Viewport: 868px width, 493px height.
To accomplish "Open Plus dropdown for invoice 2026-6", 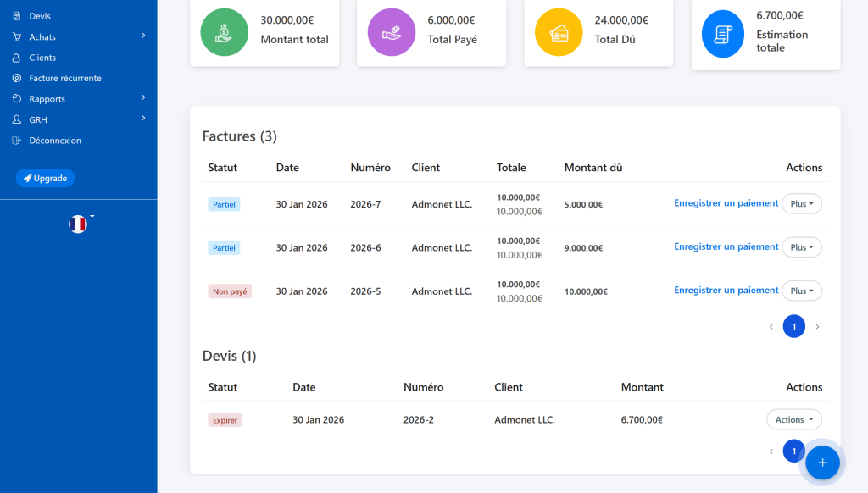I will (x=801, y=247).
